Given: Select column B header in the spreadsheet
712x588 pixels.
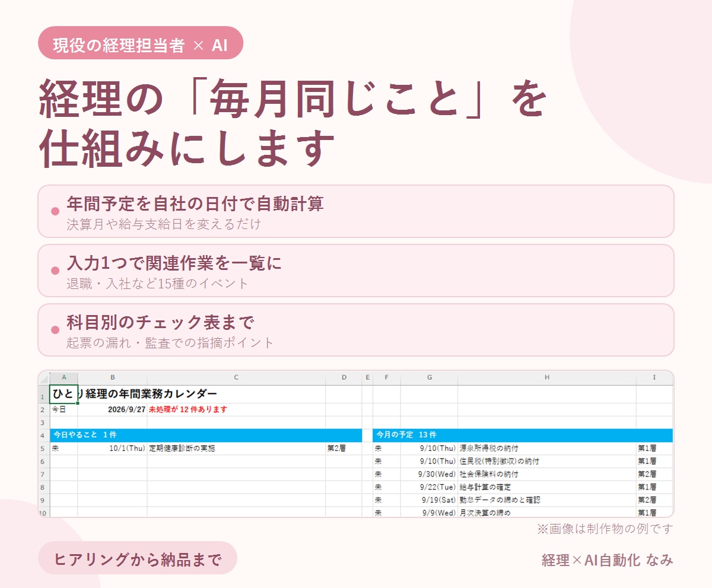Looking at the screenshot, I should pyautogui.click(x=112, y=377).
